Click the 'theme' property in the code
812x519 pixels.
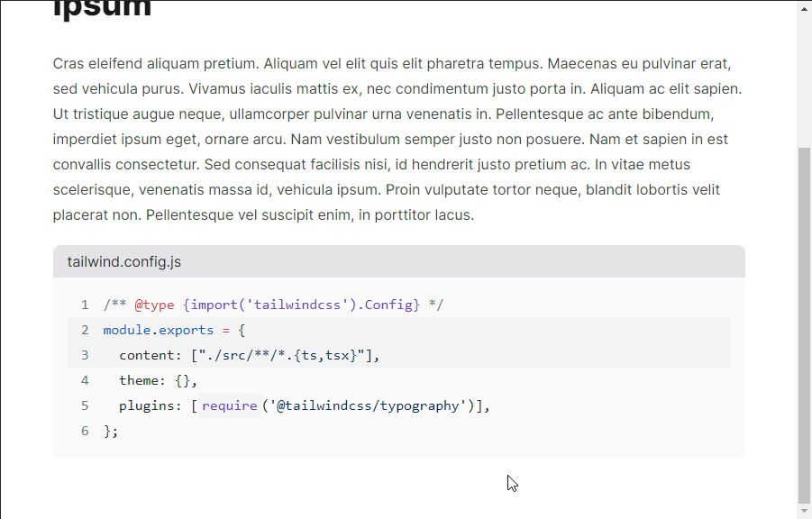pos(139,380)
